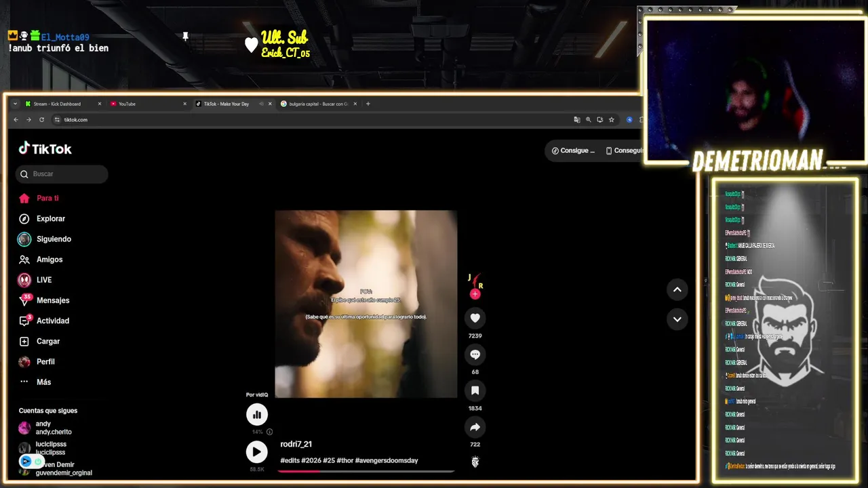The image size is (868, 488).
Task: Go to the previous video with the up arrow
Action: [x=677, y=289]
